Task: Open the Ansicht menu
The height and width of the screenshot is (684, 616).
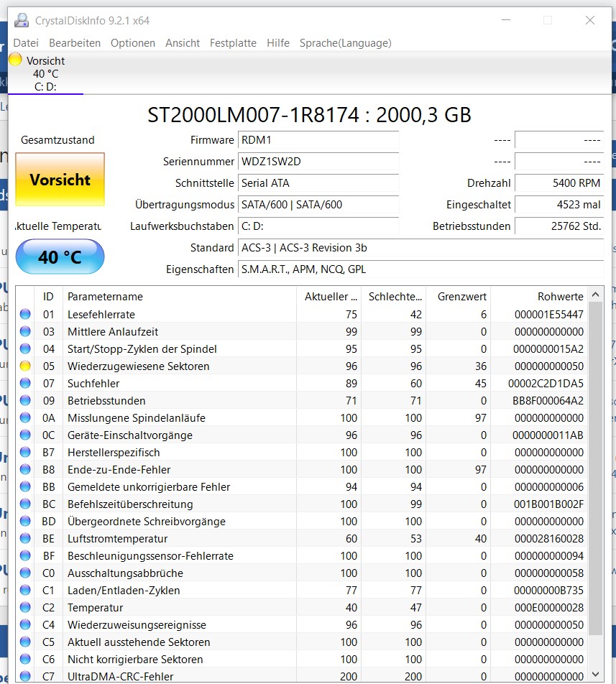Action: click(183, 43)
